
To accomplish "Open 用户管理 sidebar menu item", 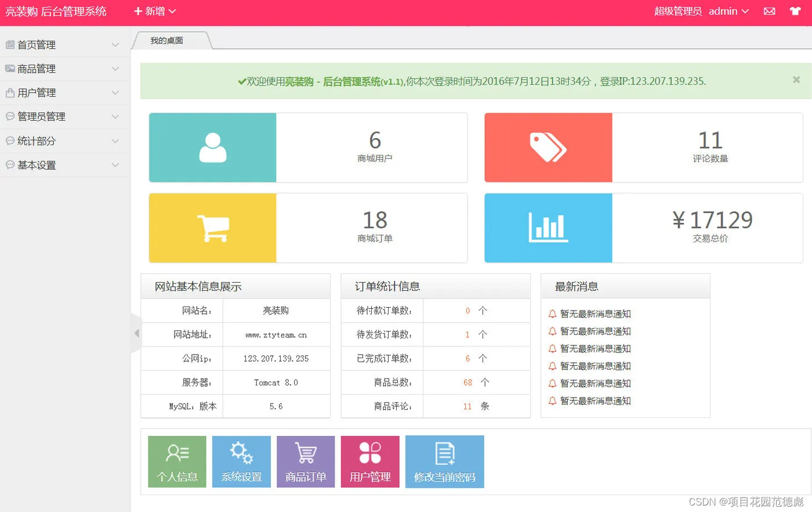I will [65, 93].
